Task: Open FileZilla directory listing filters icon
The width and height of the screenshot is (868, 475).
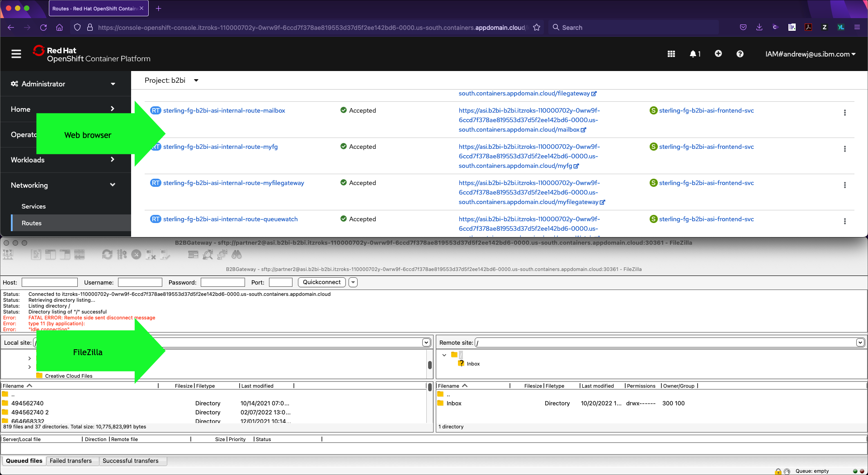Action: [193, 255]
